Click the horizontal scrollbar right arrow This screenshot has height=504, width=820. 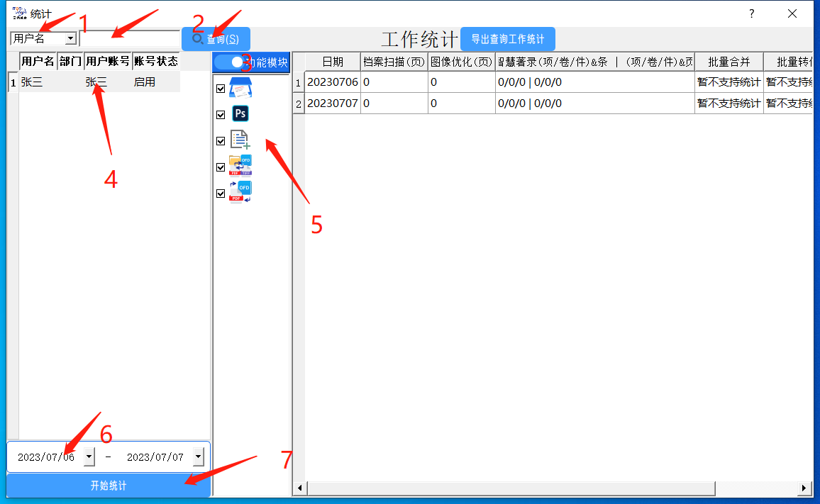(805, 488)
